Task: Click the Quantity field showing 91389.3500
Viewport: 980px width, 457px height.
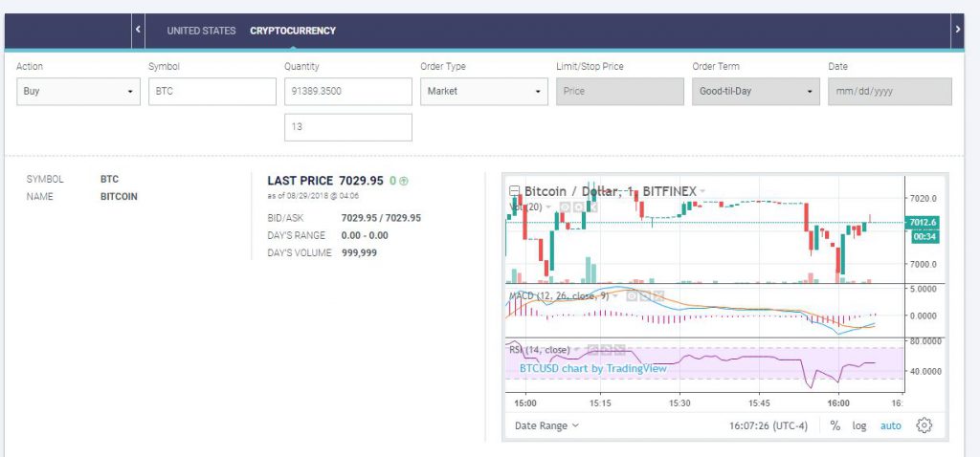Action: pos(348,91)
